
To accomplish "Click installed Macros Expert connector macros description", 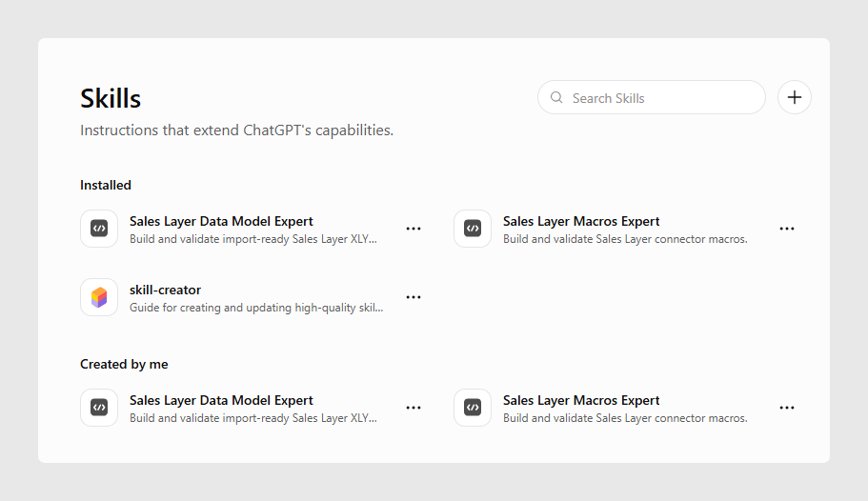I will 625,239.
